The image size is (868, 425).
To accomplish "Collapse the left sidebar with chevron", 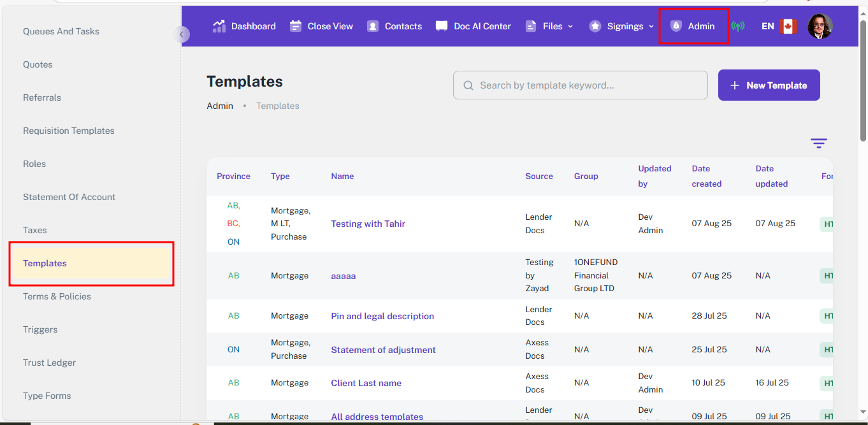I will pyautogui.click(x=182, y=34).
